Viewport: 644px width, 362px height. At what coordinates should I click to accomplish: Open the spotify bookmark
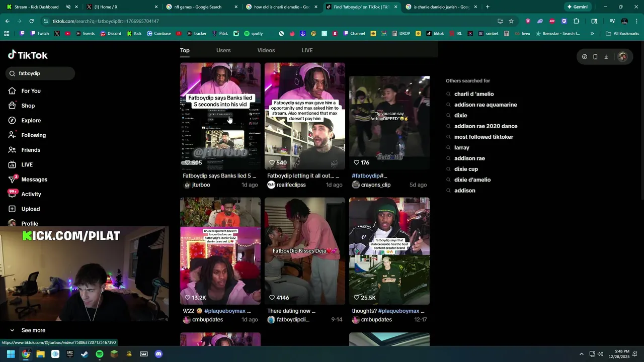254,34
